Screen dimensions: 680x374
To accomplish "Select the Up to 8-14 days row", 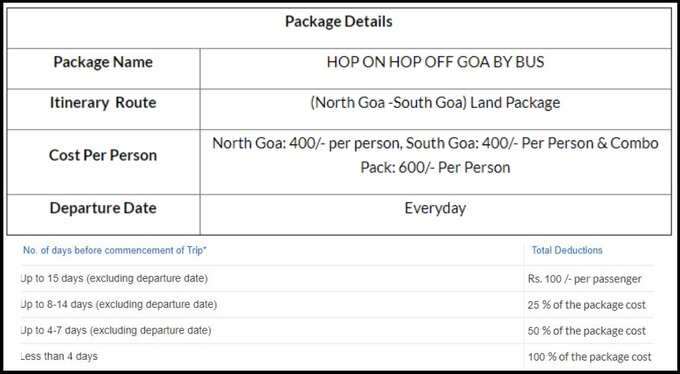I will [x=337, y=305].
